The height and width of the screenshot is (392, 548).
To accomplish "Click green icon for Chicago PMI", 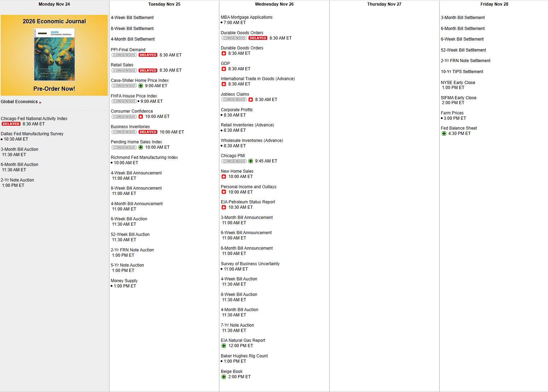I will (250, 161).
